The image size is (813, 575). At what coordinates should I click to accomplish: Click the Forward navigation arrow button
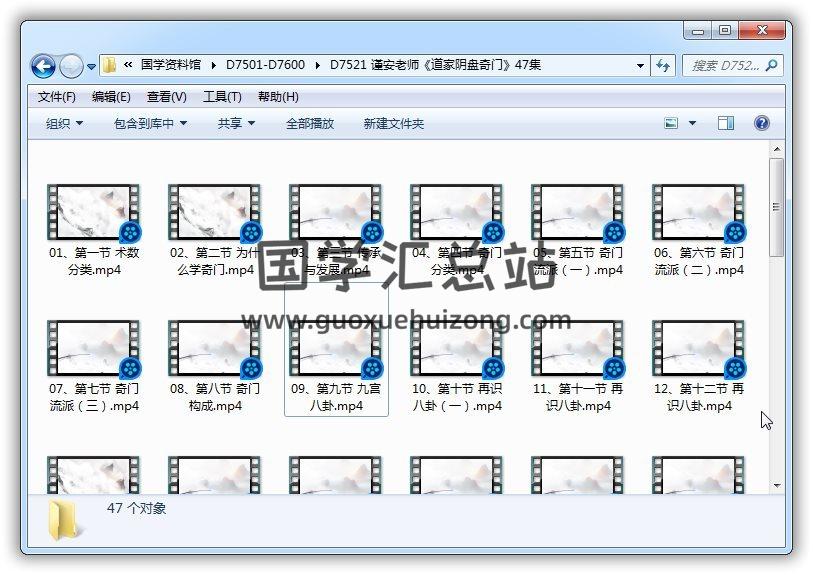(71, 67)
